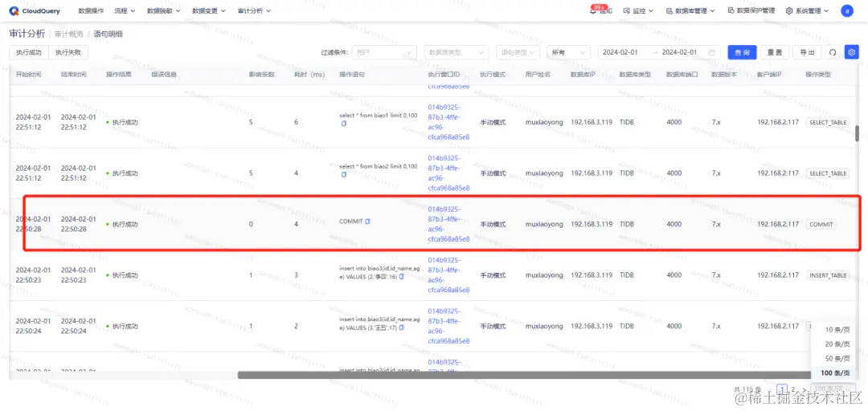Image resolution: width=868 pixels, height=411 pixels.
Task: Click the 客户端IP column header
Action: coord(769,75)
